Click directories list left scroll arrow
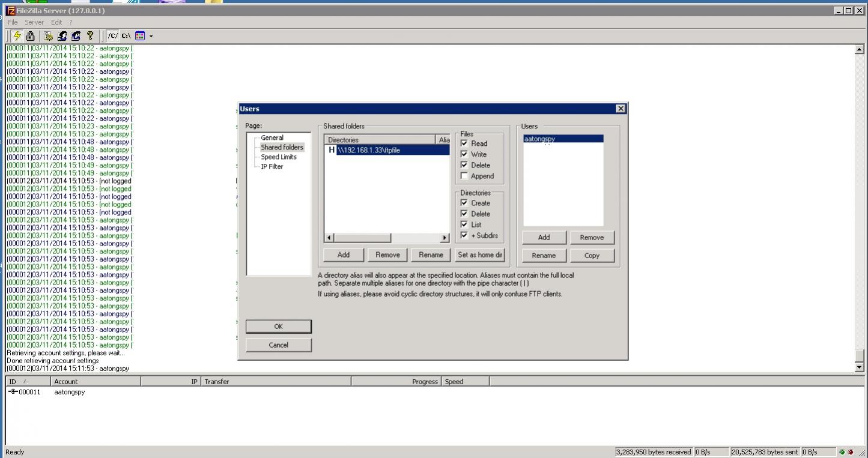 click(329, 238)
